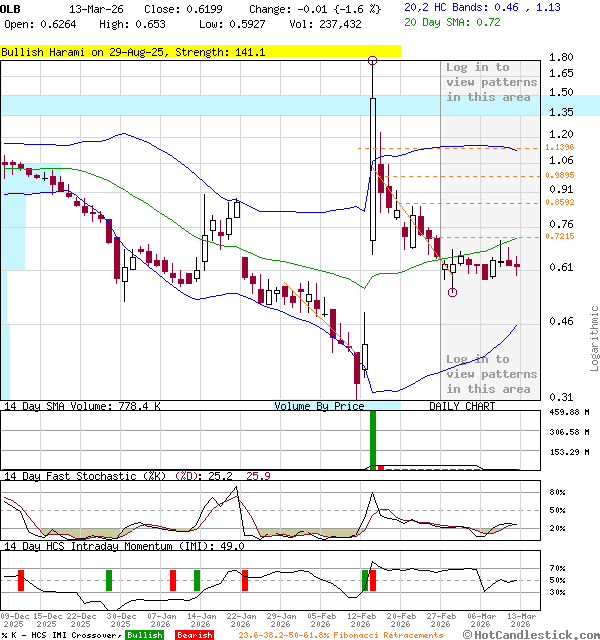Click the lower 'Log in to view patterns' text
The width and height of the screenshot is (600, 640).
tap(491, 374)
